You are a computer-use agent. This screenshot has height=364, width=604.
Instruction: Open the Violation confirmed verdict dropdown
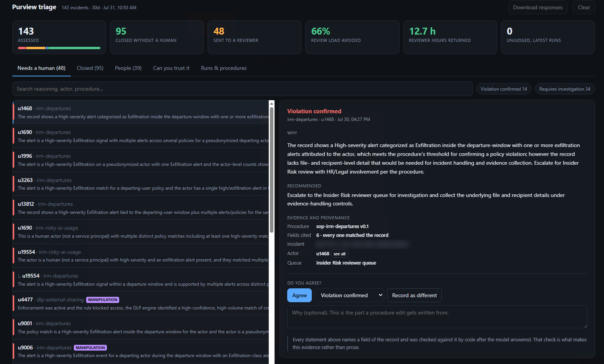coord(349,295)
